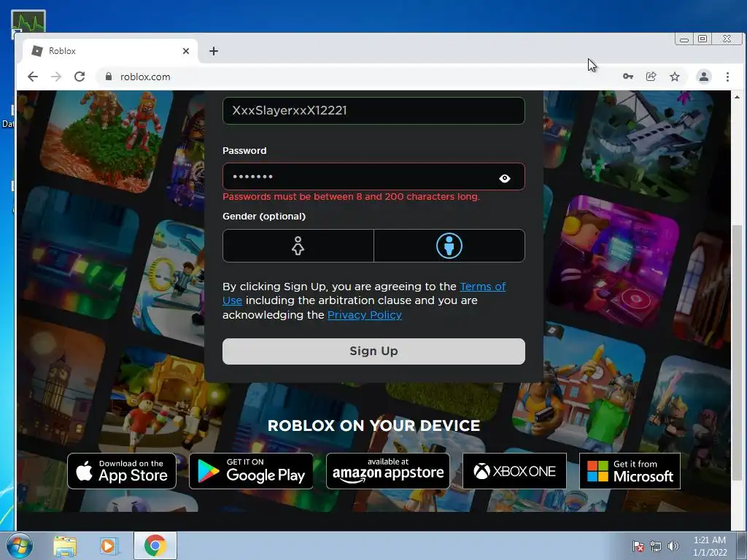Click the Xbox One badge
Screen dimensions: 747x560
click(514, 471)
